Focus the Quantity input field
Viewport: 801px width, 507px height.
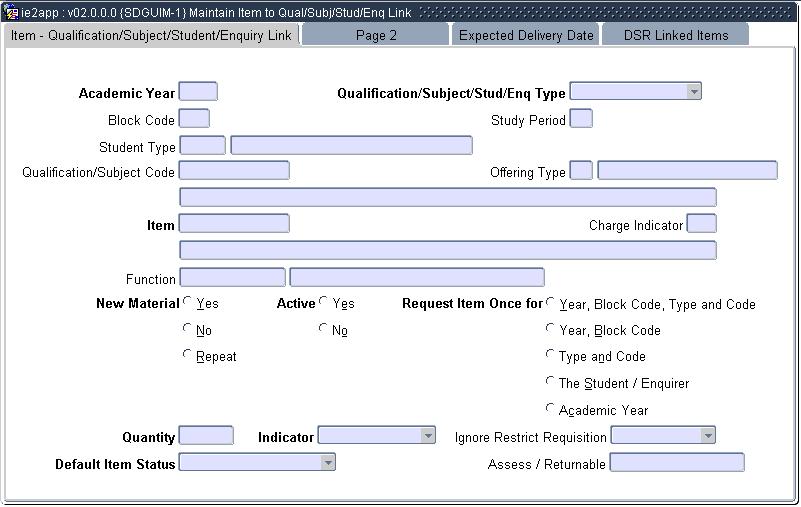coord(206,436)
